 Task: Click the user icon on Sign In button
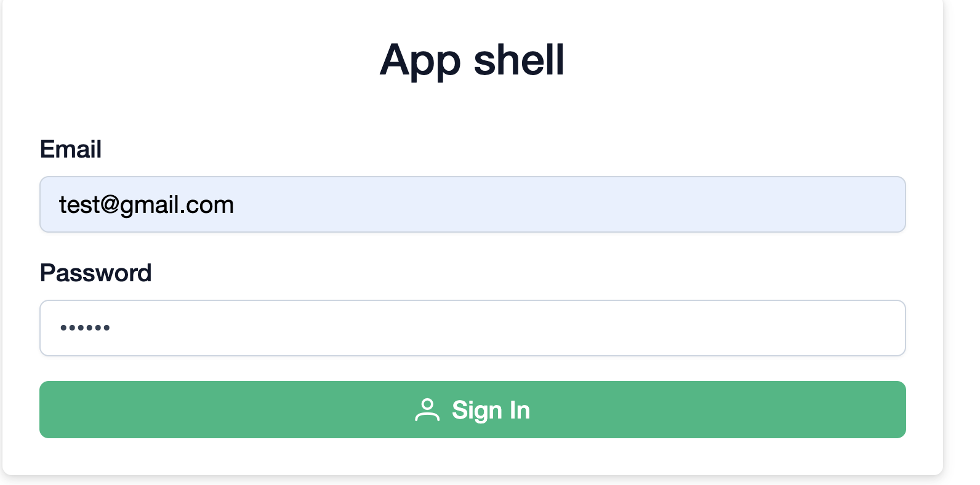[x=427, y=410]
